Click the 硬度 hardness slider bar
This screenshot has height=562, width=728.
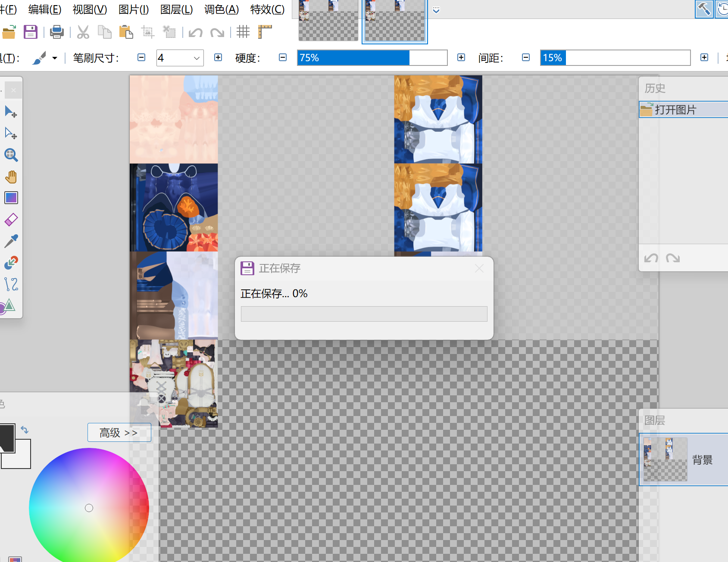[x=372, y=58]
